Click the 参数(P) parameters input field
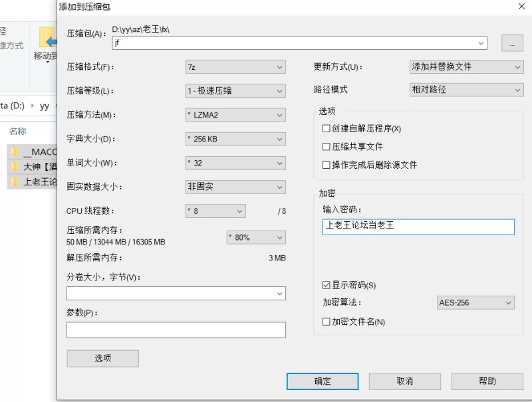The height and width of the screenshot is (402, 532). pos(176,330)
